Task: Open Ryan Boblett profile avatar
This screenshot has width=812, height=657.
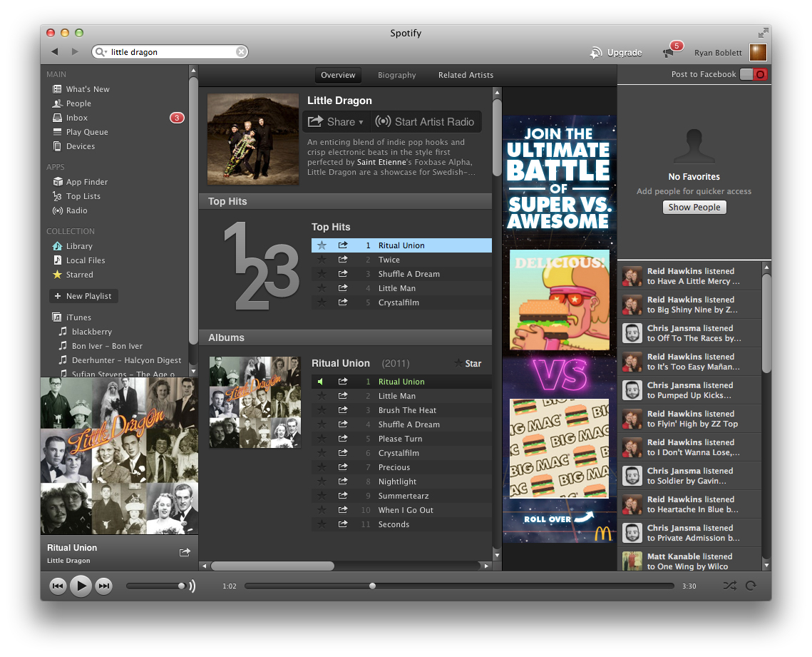Action: click(x=758, y=52)
